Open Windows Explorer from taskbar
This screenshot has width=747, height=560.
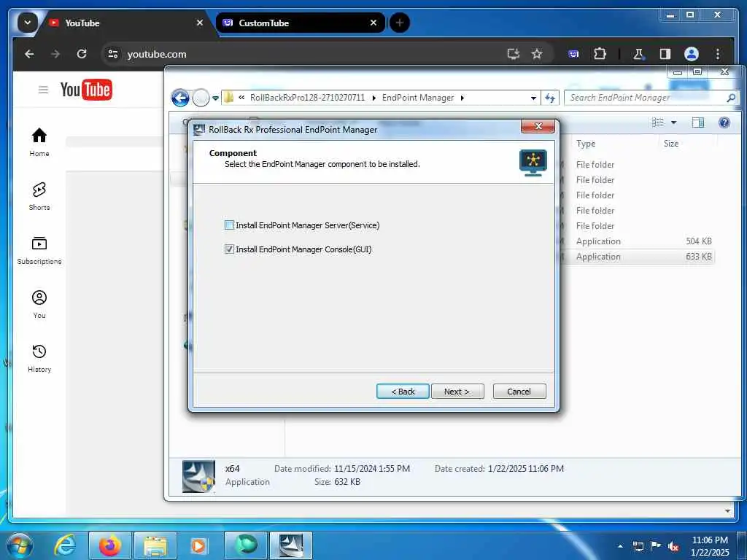[x=155, y=545]
